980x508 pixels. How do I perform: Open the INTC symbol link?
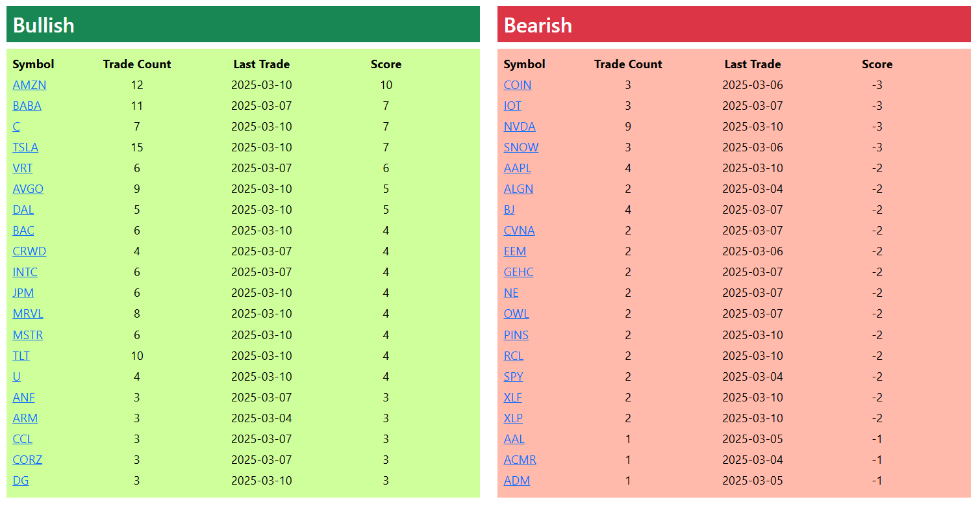coord(25,272)
